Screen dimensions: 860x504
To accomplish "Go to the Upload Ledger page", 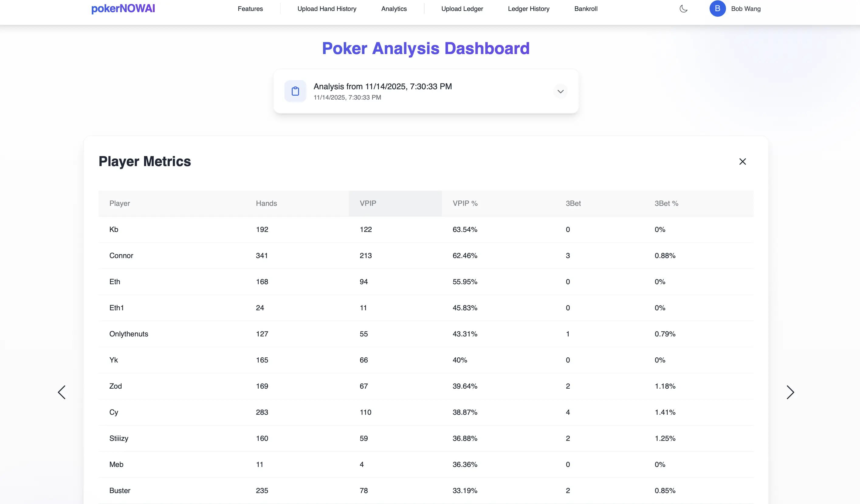I will point(463,9).
